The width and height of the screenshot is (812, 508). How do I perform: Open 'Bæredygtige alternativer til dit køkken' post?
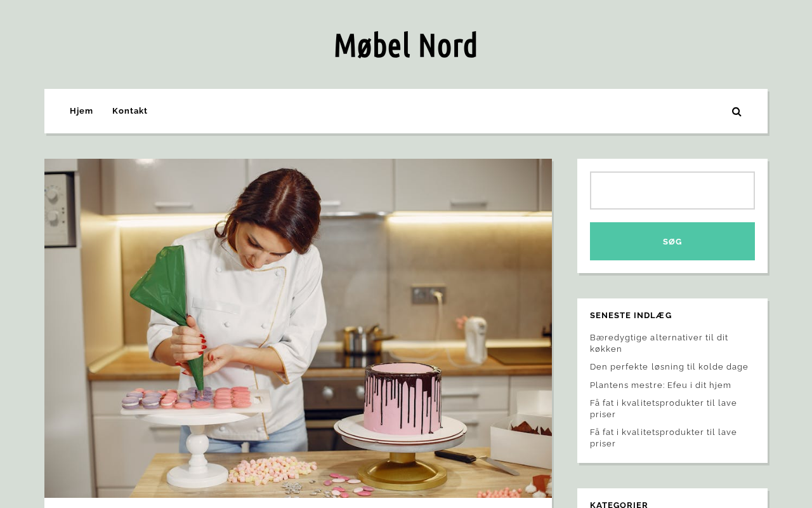click(659, 343)
